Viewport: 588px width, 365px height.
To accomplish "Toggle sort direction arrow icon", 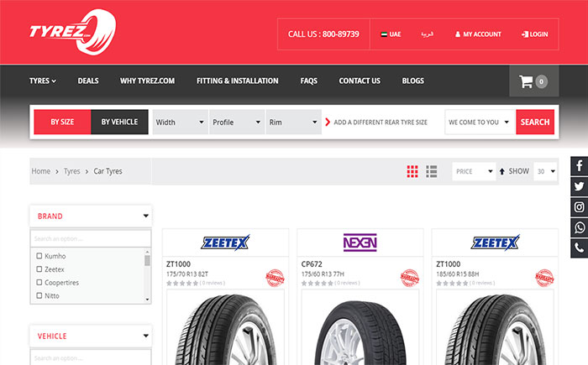I will [x=501, y=172].
